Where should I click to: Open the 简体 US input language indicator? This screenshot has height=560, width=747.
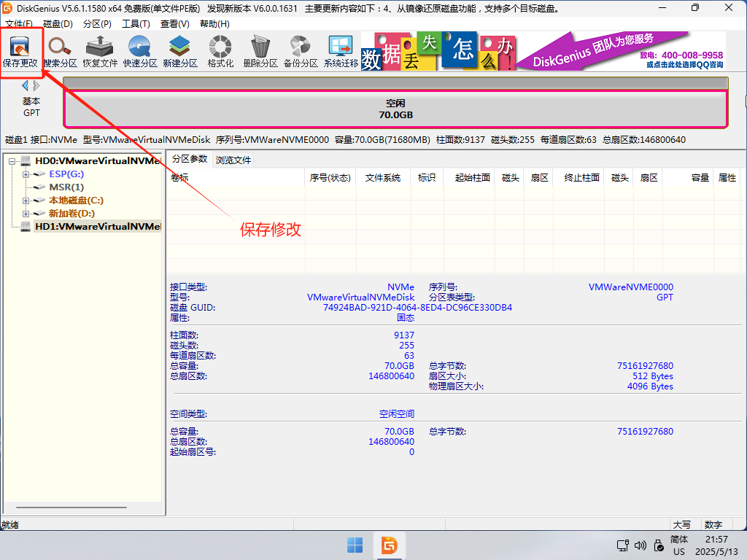pyautogui.click(x=679, y=545)
